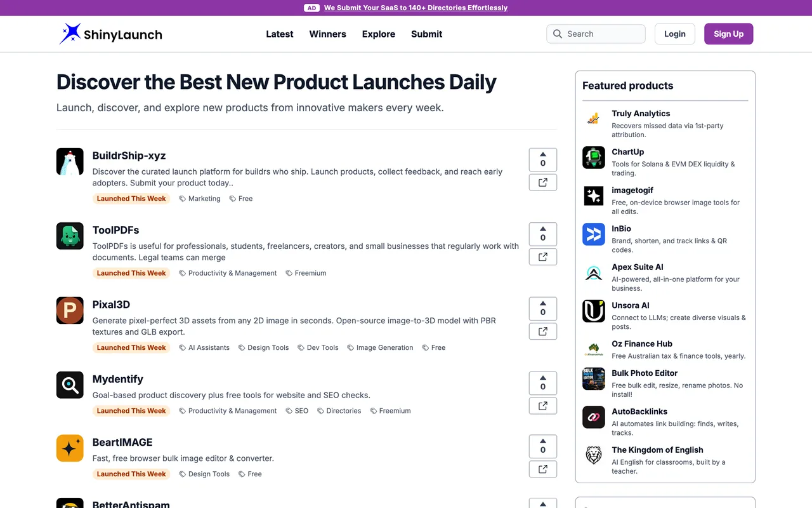
Task: Click the Launched This Week badge on Mydentify
Action: (x=131, y=411)
